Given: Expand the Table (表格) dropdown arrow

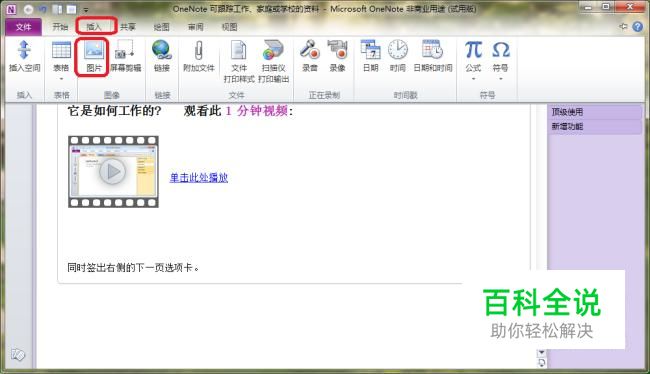Looking at the screenshot, I should pyautogui.click(x=61, y=78).
